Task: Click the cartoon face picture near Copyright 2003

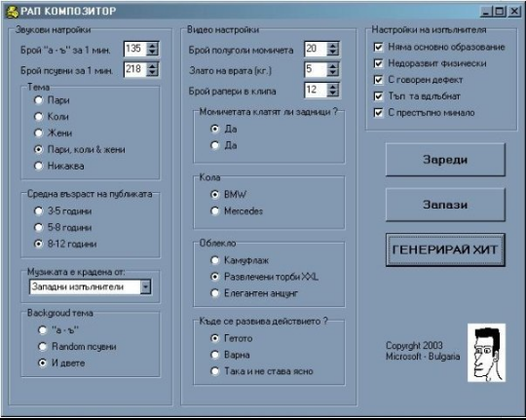Action: (486, 353)
